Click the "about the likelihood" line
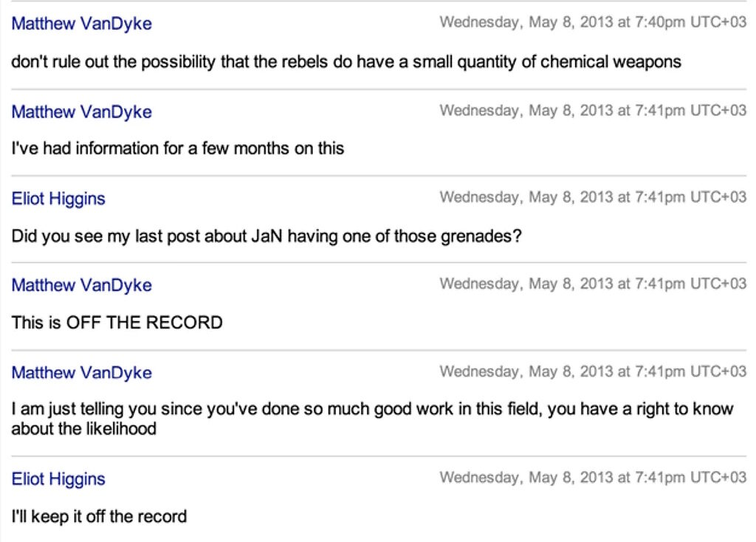 (x=84, y=428)
